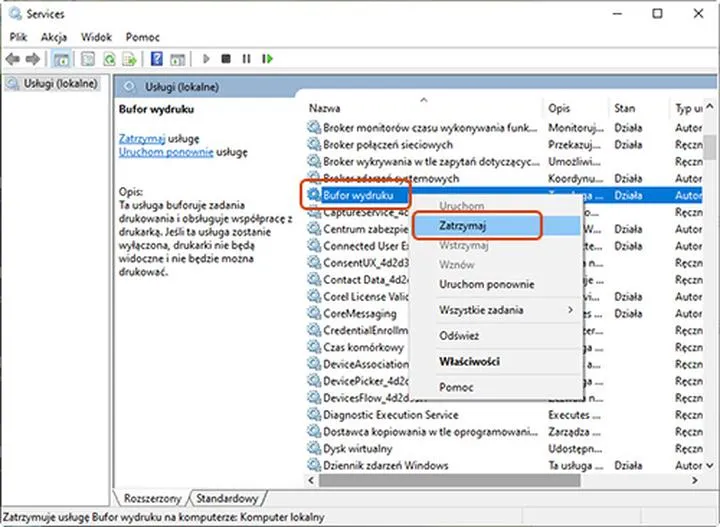Open the Akcja menu
Screen dimensions: 720x527
click(x=54, y=37)
